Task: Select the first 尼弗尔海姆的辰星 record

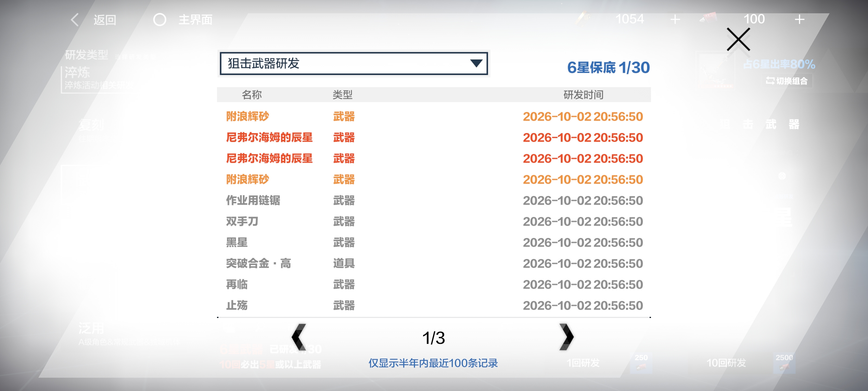Action: click(434, 137)
